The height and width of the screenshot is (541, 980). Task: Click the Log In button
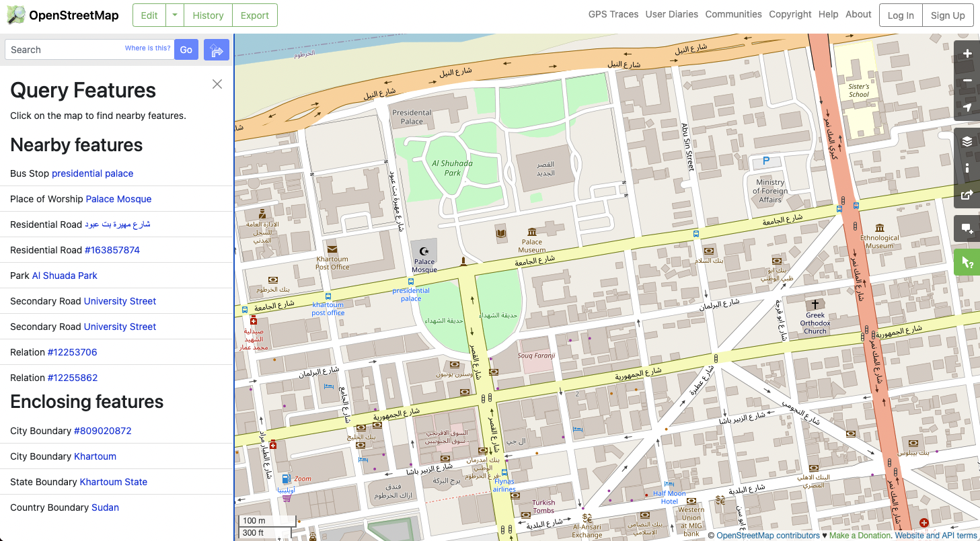(x=901, y=15)
